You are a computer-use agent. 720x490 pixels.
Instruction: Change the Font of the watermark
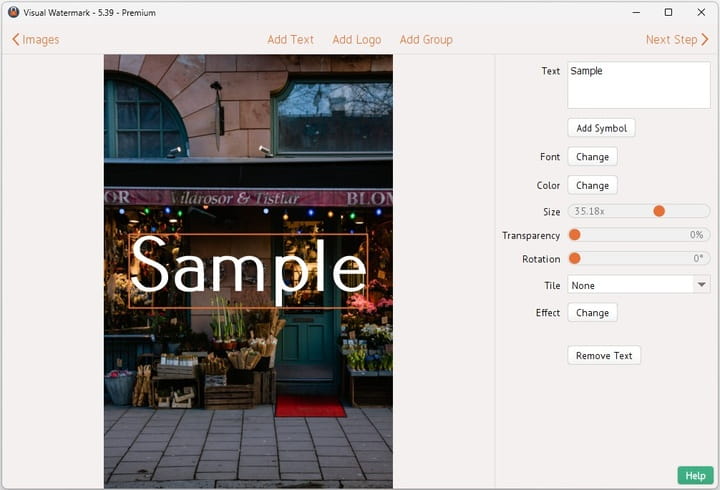tap(592, 157)
